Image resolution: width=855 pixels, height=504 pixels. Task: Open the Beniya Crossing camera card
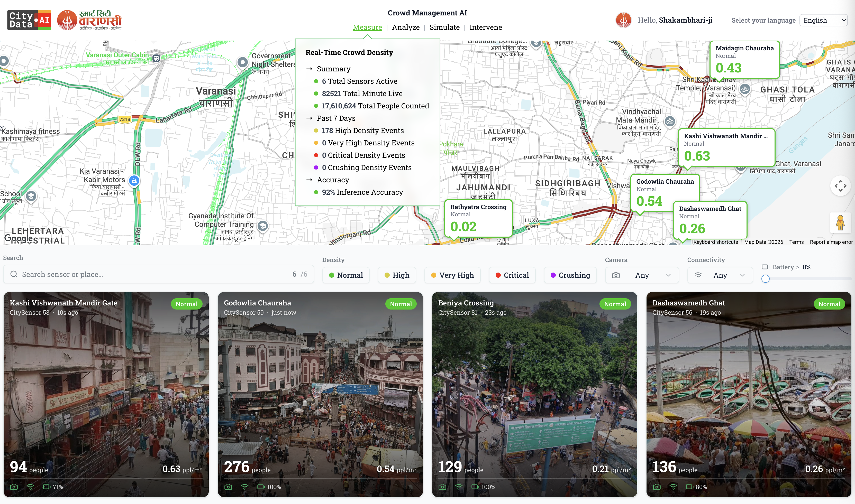[x=534, y=395]
